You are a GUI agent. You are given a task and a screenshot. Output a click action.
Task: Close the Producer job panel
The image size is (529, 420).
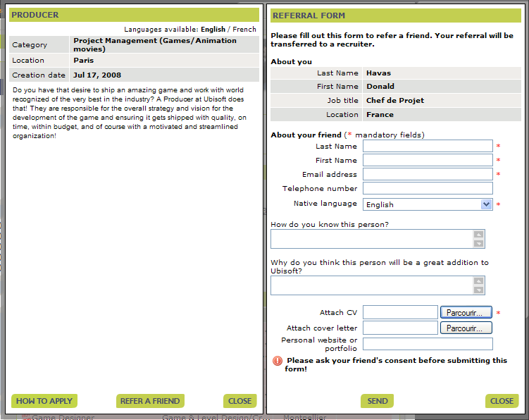click(x=240, y=401)
